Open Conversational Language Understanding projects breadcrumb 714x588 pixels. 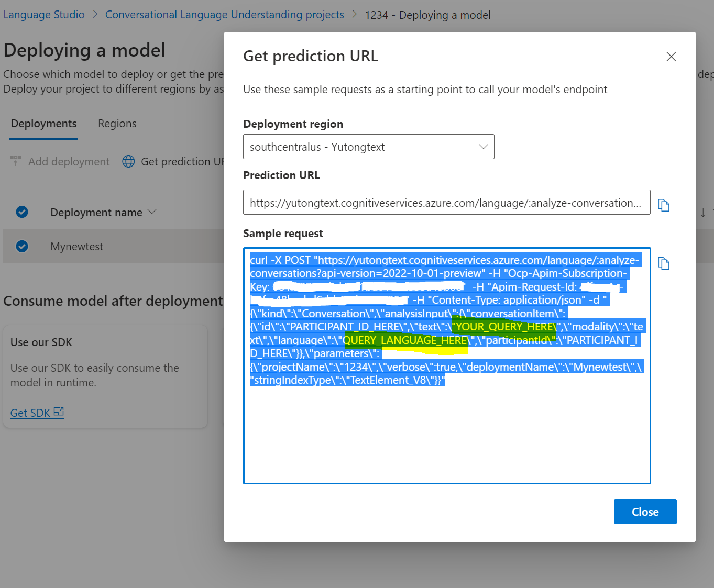click(224, 14)
